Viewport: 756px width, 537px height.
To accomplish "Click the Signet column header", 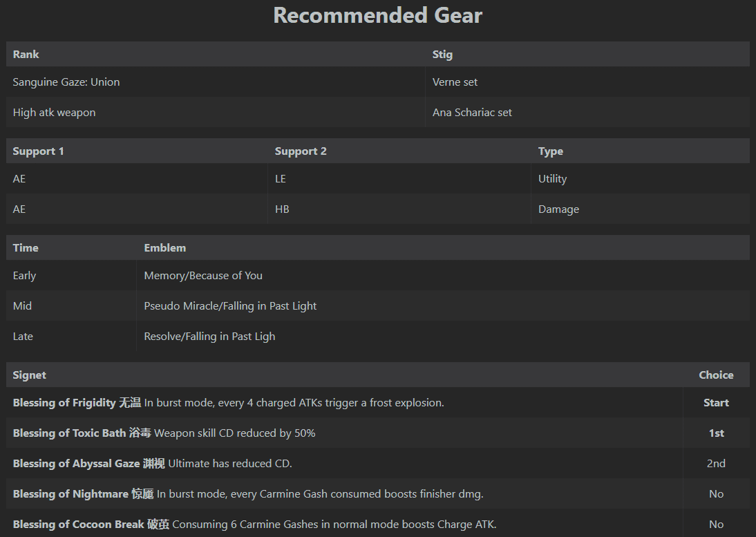I will [x=30, y=375].
